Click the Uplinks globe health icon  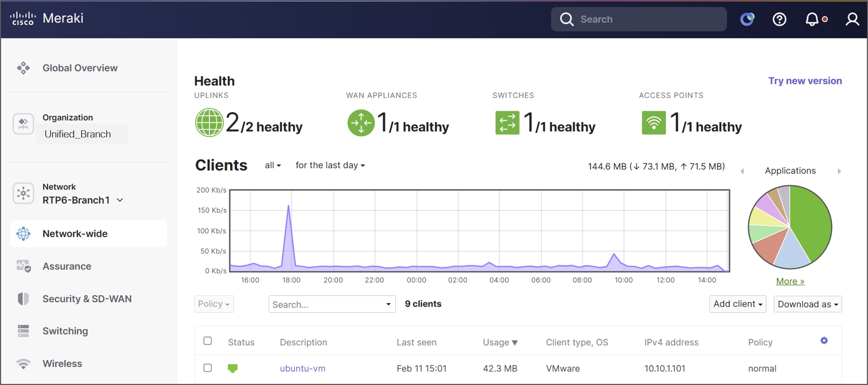(x=209, y=122)
